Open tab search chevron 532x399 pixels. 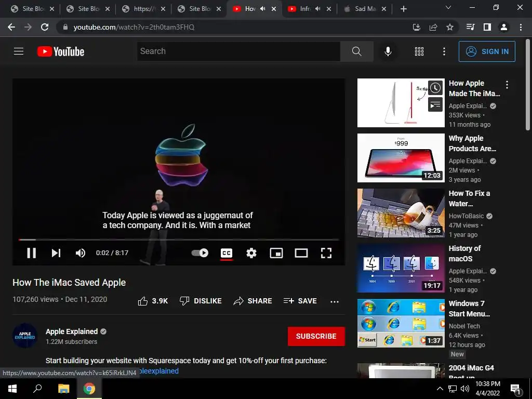(448, 8)
